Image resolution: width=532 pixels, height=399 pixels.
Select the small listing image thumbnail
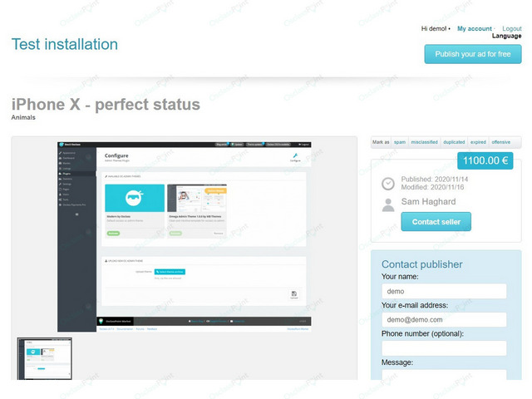(x=45, y=358)
